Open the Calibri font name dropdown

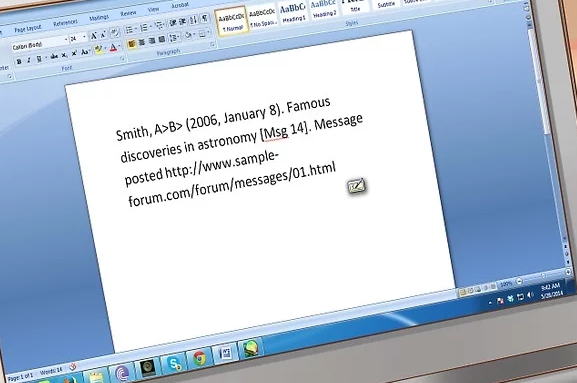(x=40, y=44)
